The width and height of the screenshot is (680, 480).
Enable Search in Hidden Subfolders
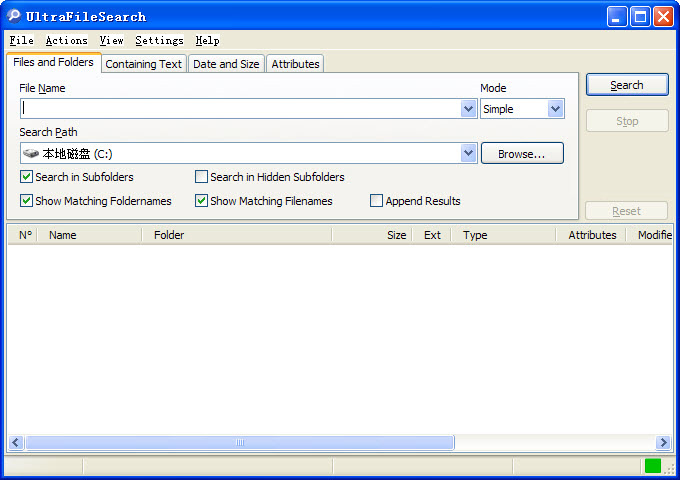[202, 177]
